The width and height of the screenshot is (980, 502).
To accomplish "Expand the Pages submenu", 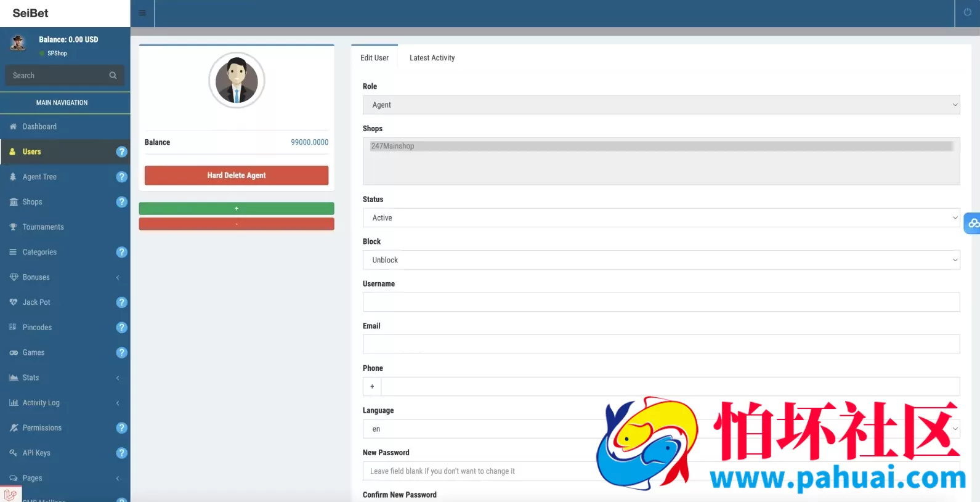I will pyautogui.click(x=65, y=478).
